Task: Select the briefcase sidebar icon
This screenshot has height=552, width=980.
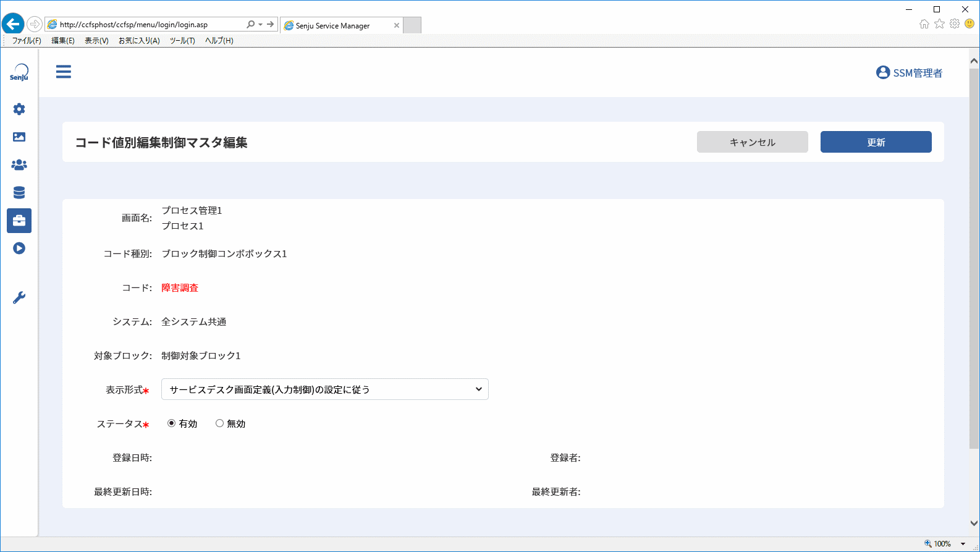Action: 19,221
